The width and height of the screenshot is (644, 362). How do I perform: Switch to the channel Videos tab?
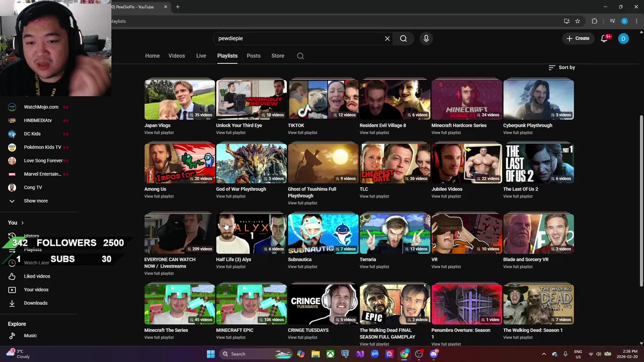point(177,56)
